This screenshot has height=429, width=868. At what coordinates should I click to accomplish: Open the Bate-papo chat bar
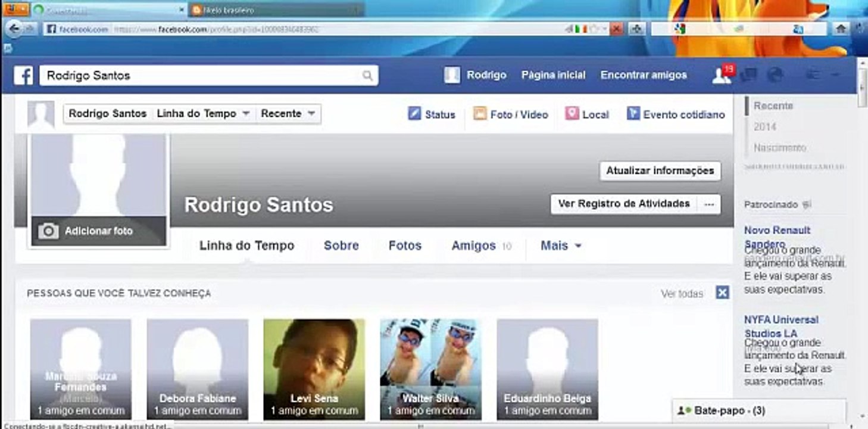tap(759, 411)
